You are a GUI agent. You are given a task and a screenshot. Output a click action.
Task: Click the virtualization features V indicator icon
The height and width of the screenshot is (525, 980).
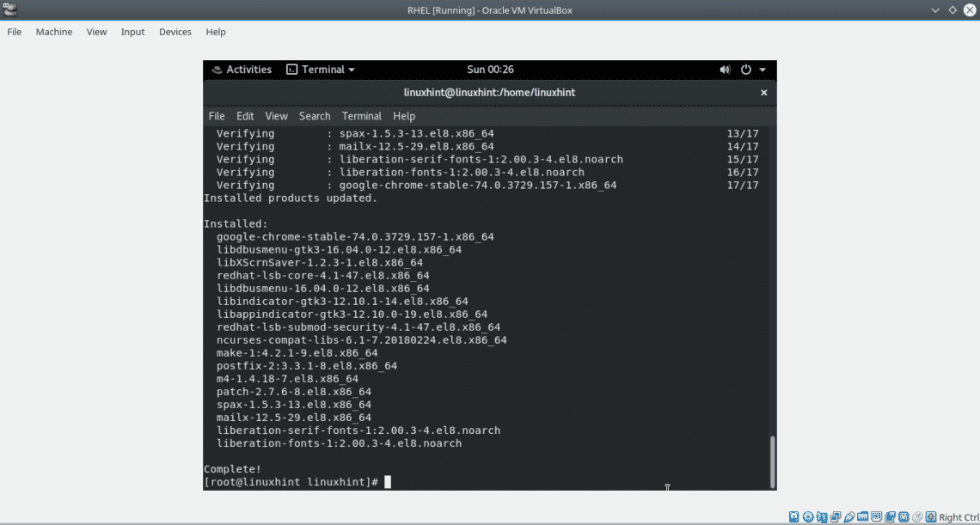903,517
